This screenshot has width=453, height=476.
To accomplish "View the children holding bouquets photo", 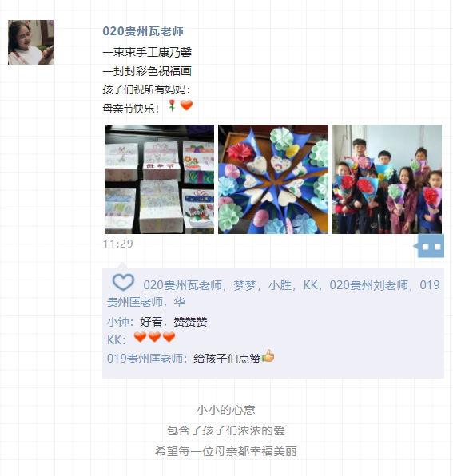I will tap(387, 179).
